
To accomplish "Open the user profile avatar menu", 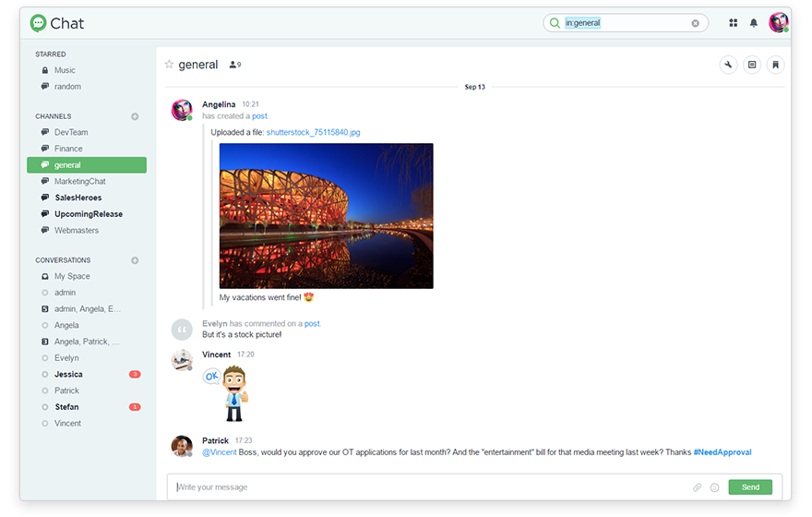I will click(x=779, y=23).
